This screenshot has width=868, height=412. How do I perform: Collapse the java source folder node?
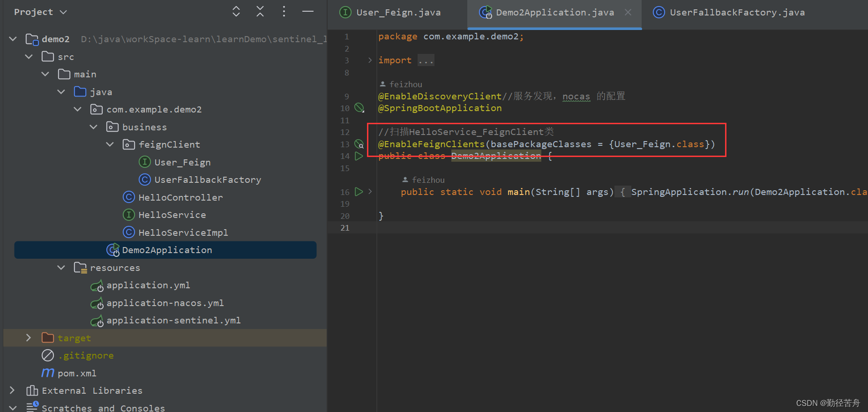[x=61, y=92]
